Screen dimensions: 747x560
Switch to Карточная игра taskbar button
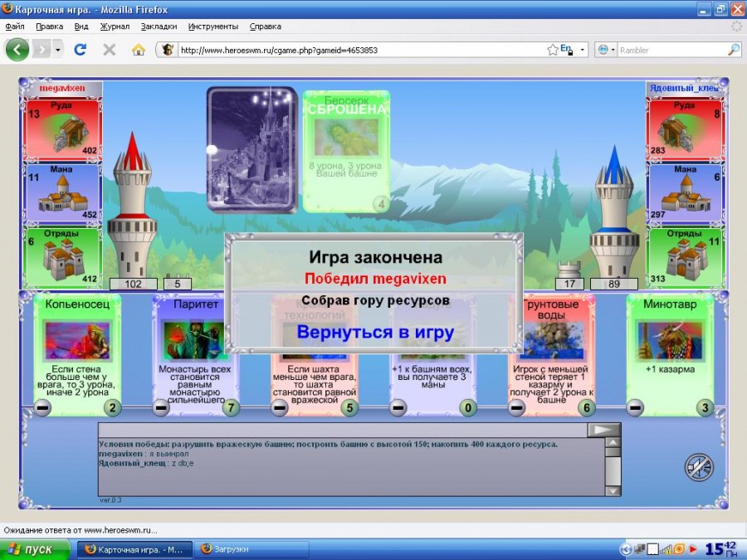(134, 549)
